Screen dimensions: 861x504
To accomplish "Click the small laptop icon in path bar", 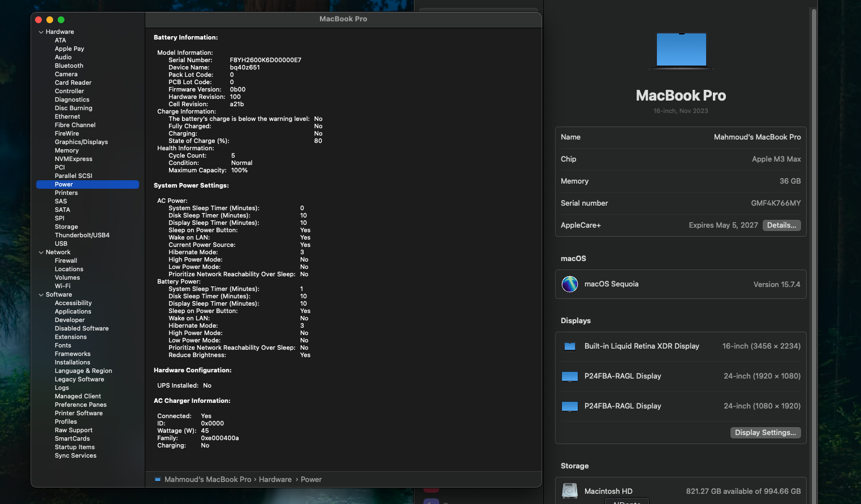I will (x=158, y=480).
